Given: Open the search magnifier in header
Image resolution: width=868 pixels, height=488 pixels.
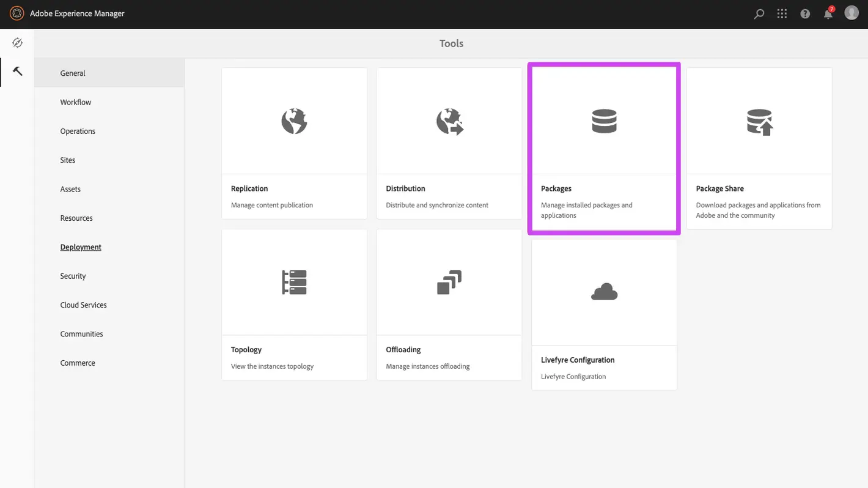Looking at the screenshot, I should coord(759,13).
